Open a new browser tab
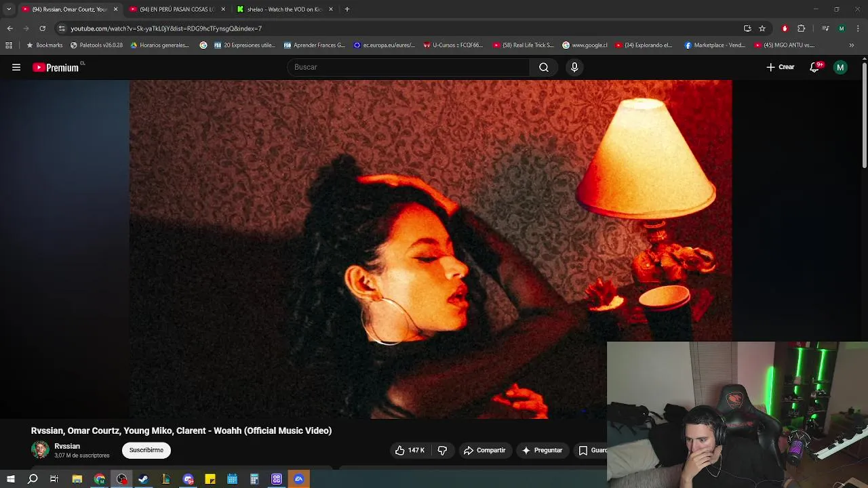 [x=347, y=9]
